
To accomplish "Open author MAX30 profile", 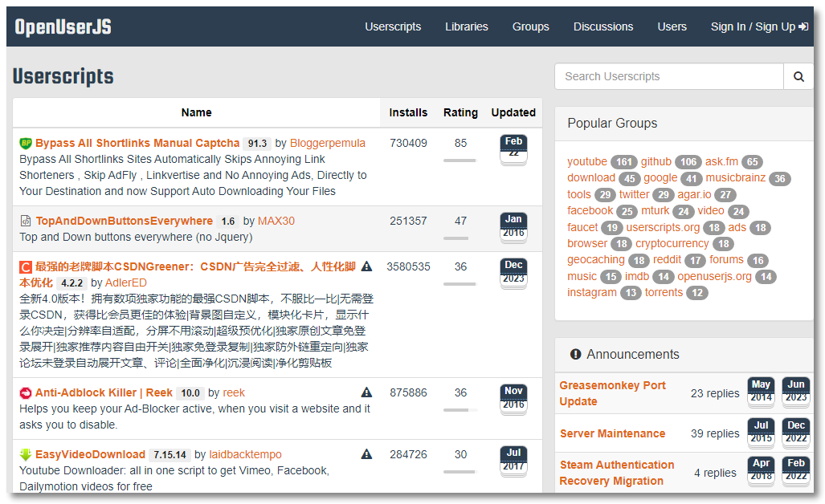I will (276, 221).
